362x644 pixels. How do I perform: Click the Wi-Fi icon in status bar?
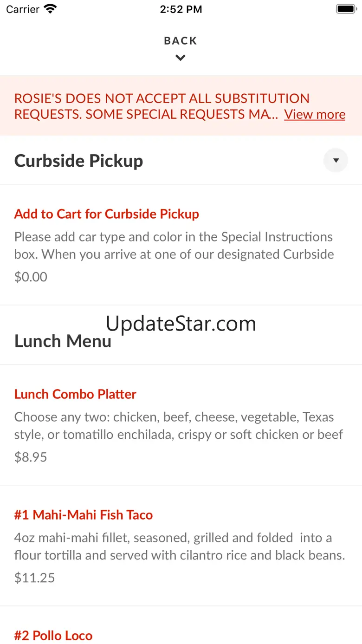(50, 9)
